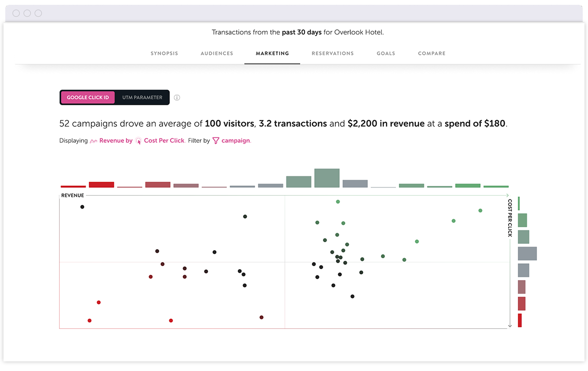Screen dimensions: 588x371
Task: Go to the Reservations tab
Action: coord(332,53)
